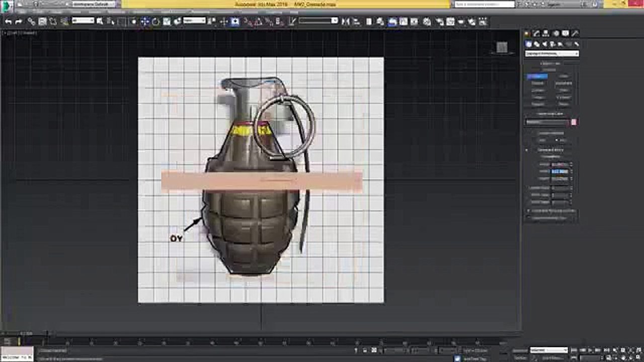Select the Shapes category icon
The height and width of the screenshot is (362, 644).
click(536, 44)
